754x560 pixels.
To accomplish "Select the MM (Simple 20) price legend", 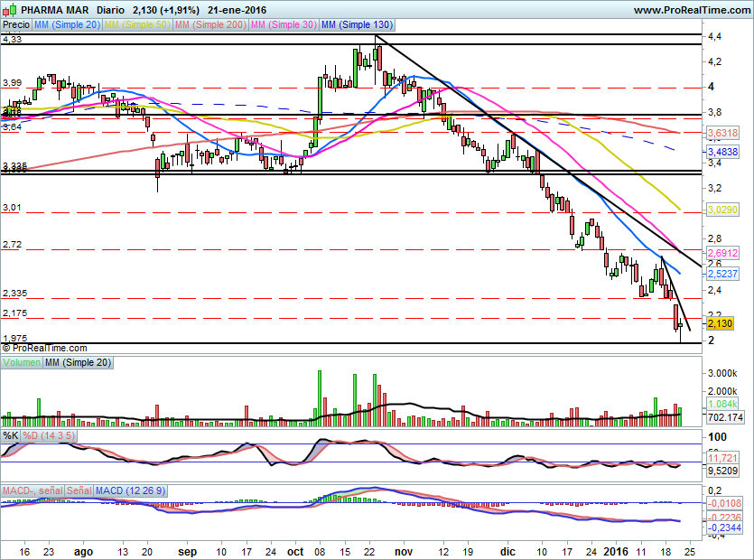I will pyautogui.click(x=68, y=25).
